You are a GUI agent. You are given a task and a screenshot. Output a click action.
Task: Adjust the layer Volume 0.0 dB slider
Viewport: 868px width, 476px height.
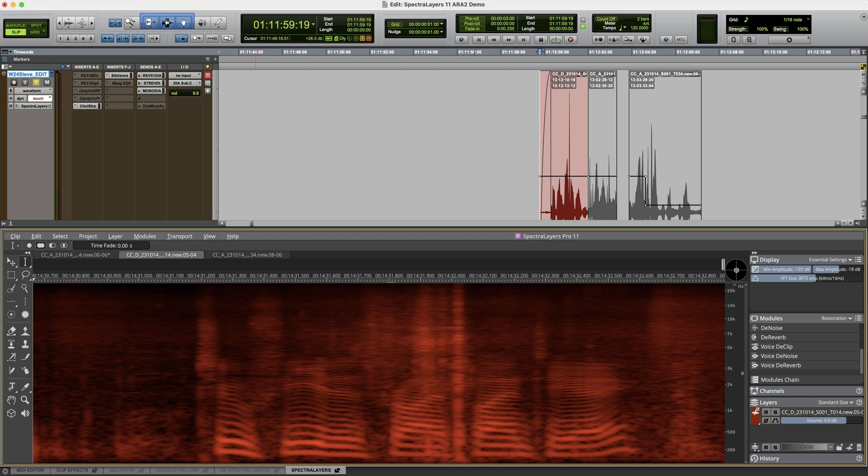(821, 420)
